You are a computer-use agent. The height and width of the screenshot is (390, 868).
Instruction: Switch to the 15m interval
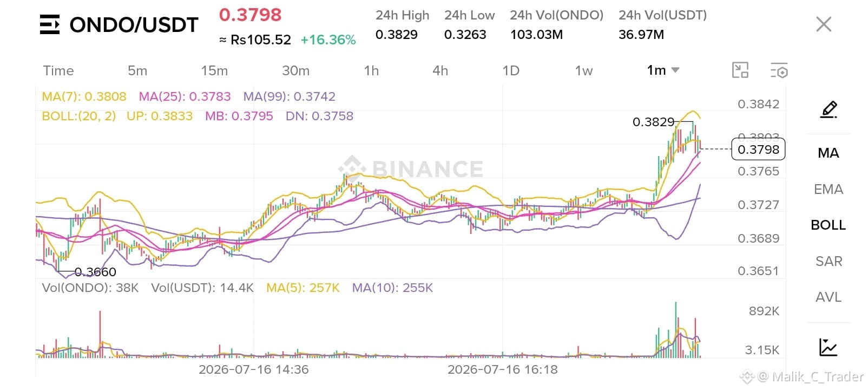[214, 70]
